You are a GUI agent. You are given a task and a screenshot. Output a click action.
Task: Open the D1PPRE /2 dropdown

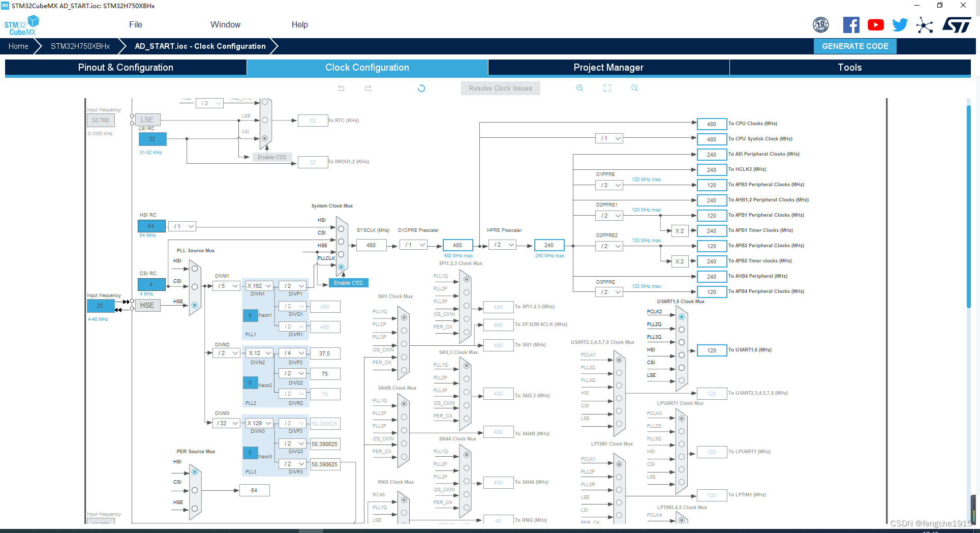pyautogui.click(x=609, y=185)
